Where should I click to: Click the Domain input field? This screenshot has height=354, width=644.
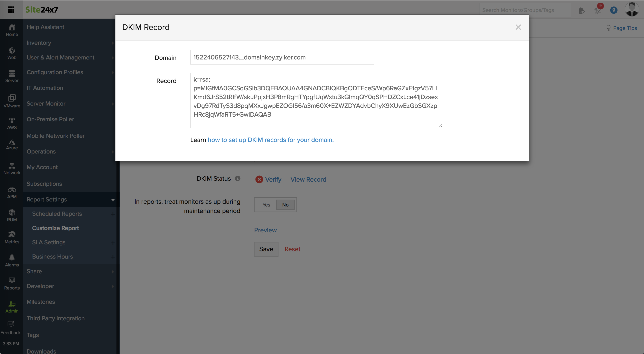pyautogui.click(x=282, y=57)
